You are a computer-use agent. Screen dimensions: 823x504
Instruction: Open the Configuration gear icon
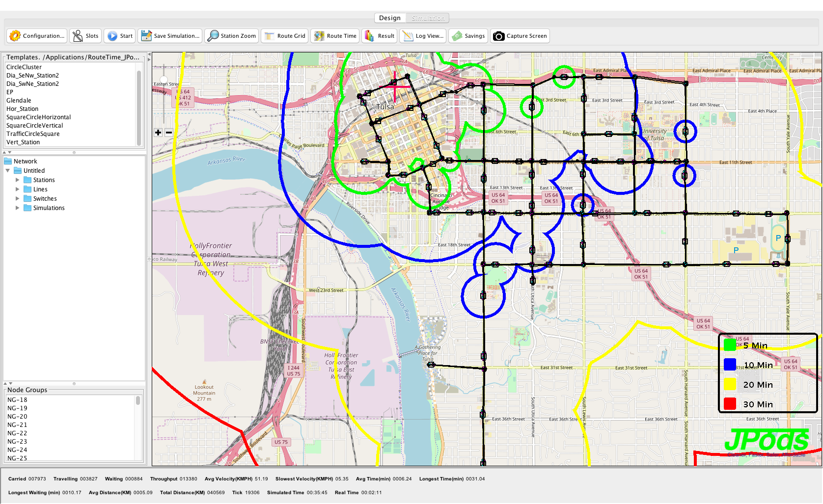(15, 36)
